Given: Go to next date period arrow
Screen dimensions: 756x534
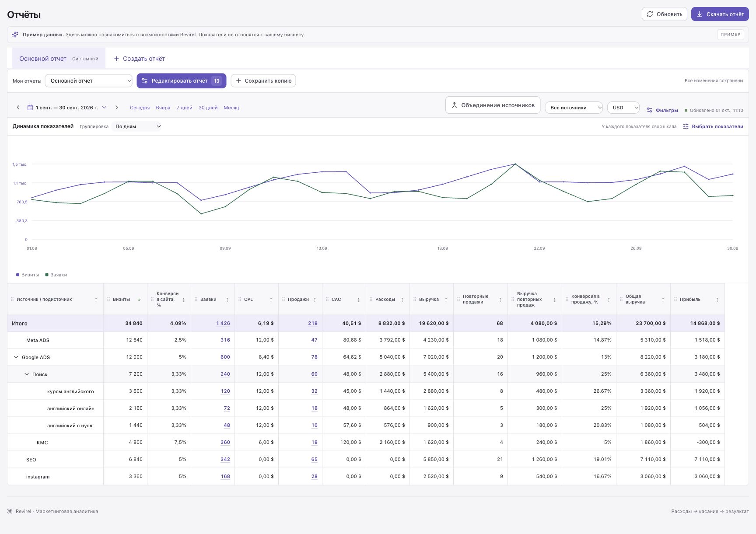Looking at the screenshot, I should coord(116,108).
